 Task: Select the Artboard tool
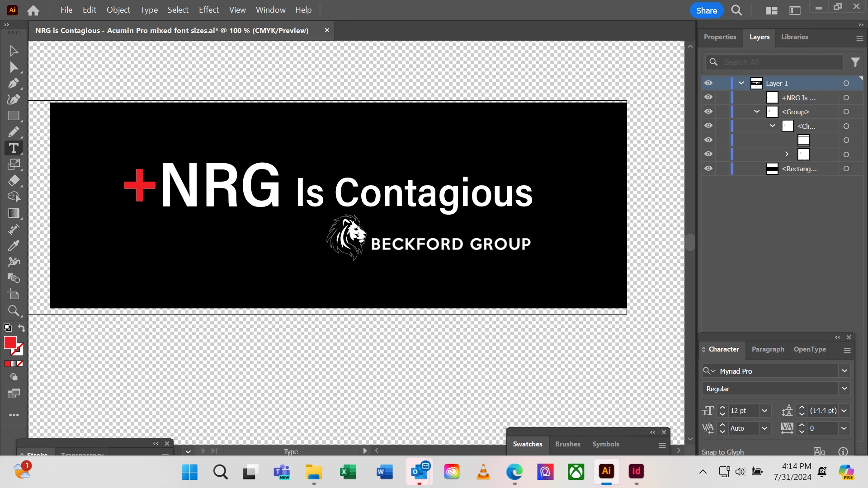pyautogui.click(x=14, y=295)
